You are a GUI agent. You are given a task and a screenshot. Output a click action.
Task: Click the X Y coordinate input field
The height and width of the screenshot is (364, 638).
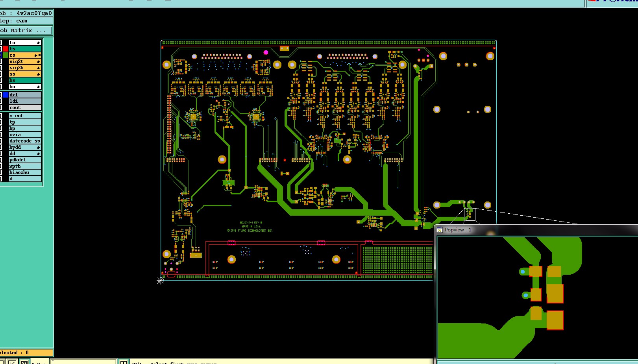coord(83,362)
